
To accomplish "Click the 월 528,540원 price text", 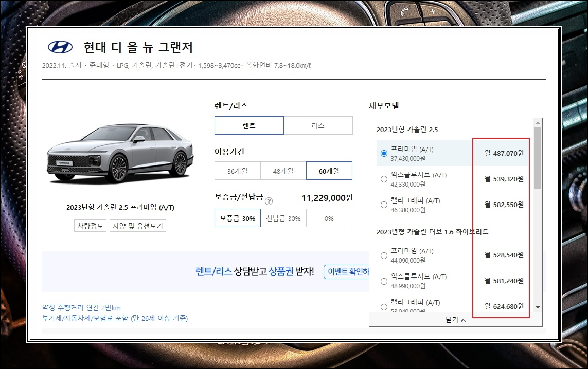I will (x=504, y=255).
